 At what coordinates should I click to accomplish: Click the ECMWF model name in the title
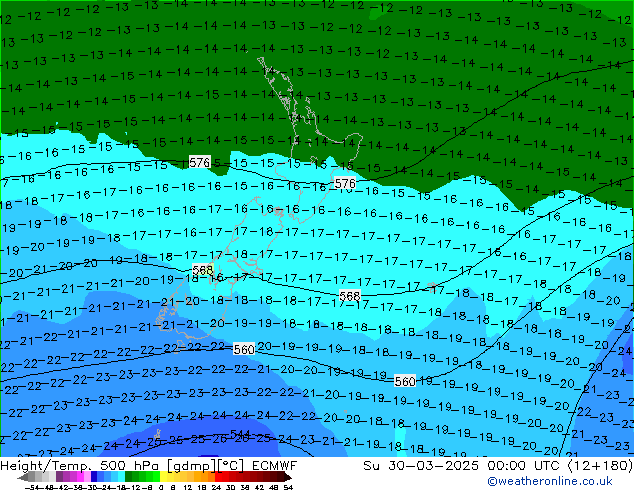[x=275, y=466]
